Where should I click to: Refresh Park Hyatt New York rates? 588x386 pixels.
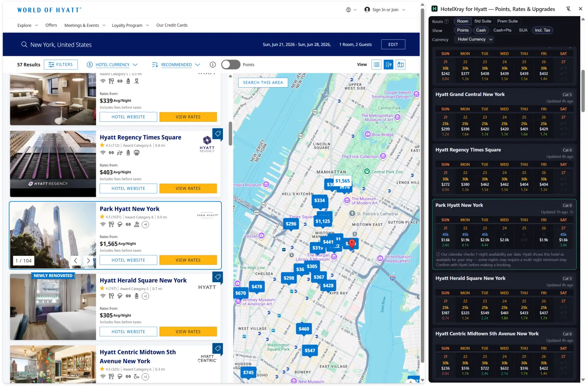(572, 212)
